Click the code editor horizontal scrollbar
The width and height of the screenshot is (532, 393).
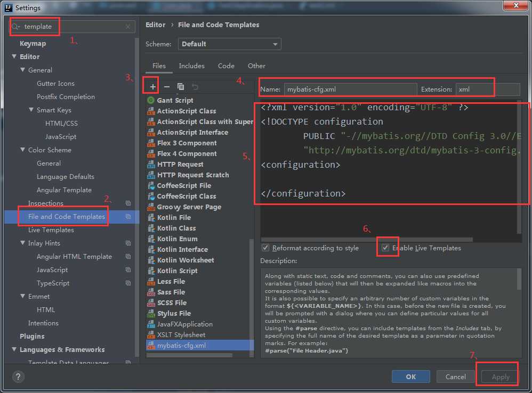click(x=366, y=240)
